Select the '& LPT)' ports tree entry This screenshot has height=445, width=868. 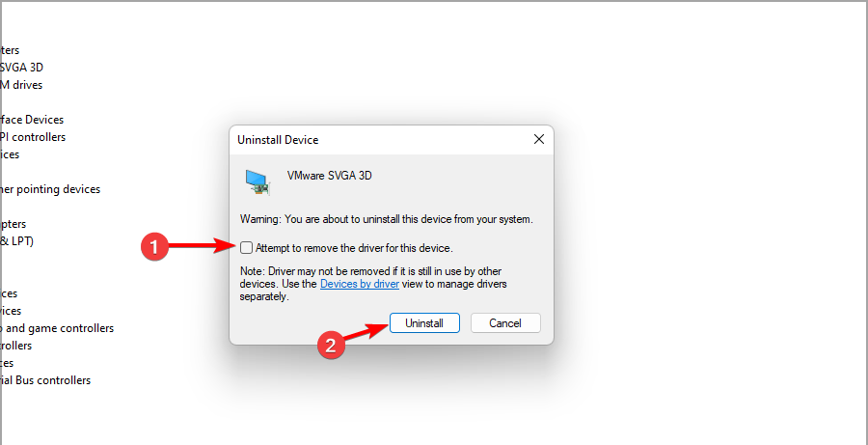(16, 241)
